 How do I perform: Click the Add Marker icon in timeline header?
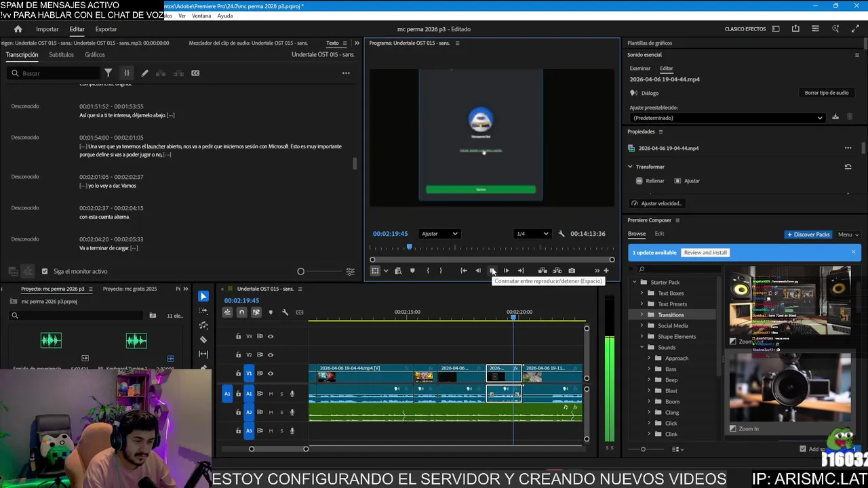point(271,312)
